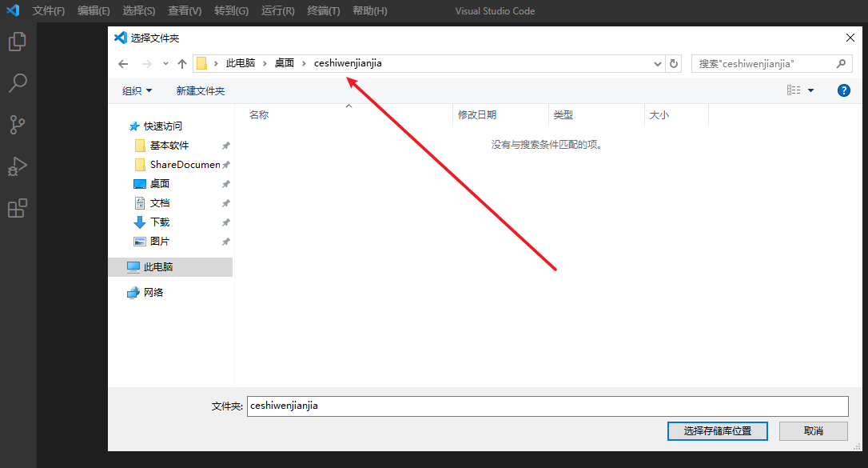
Task: Close the 选择文件夹 dialog
Action: tap(850, 38)
